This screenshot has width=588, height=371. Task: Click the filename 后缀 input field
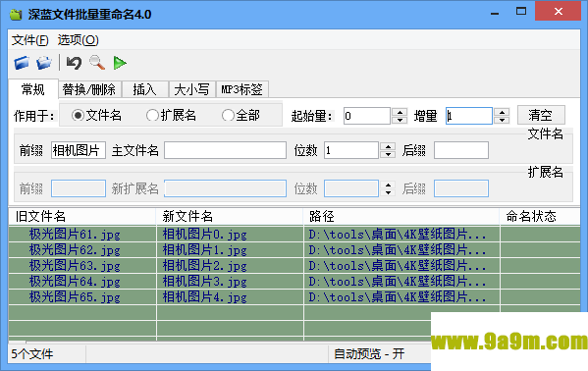tap(460, 150)
